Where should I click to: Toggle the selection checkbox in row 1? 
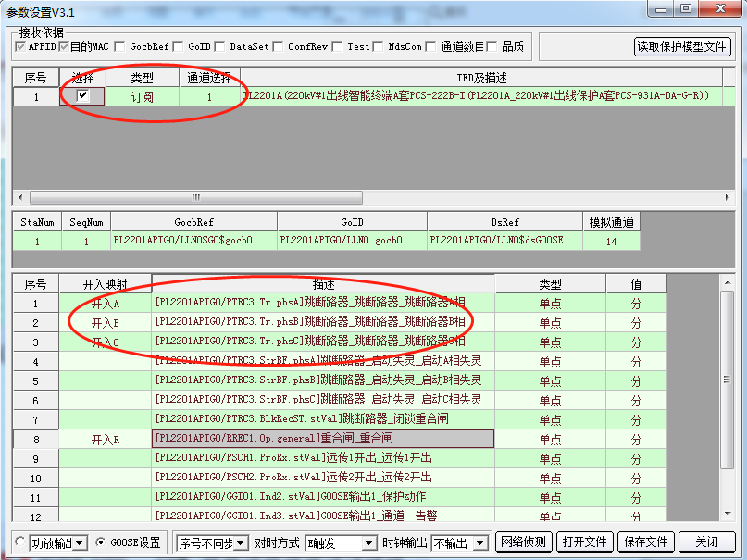(x=82, y=96)
